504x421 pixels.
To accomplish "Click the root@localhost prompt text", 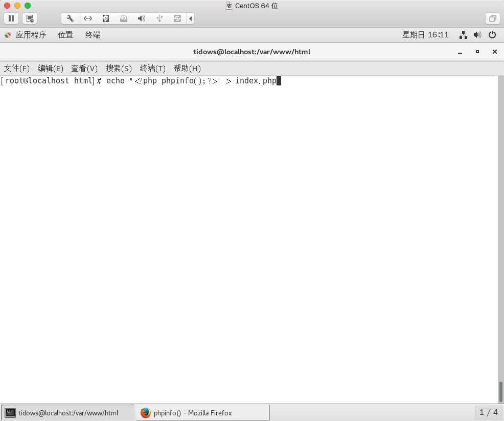I will [x=37, y=81].
